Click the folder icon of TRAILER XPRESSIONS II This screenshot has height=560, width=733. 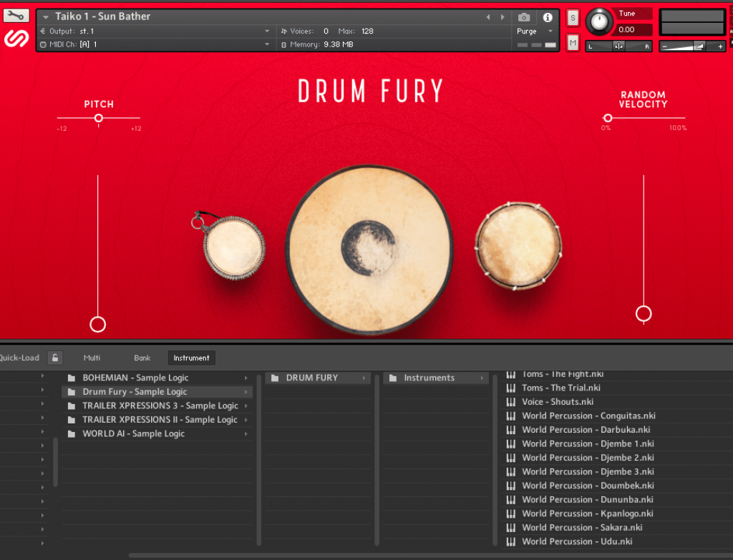pyautogui.click(x=72, y=420)
